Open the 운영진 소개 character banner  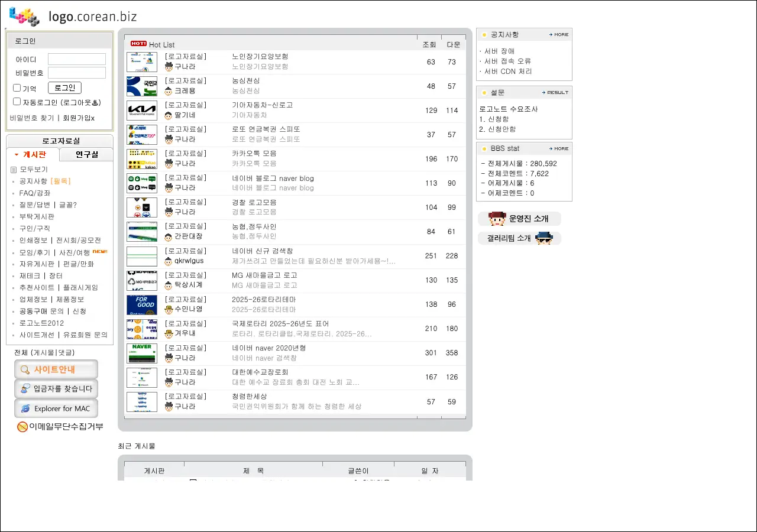pyautogui.click(x=519, y=219)
